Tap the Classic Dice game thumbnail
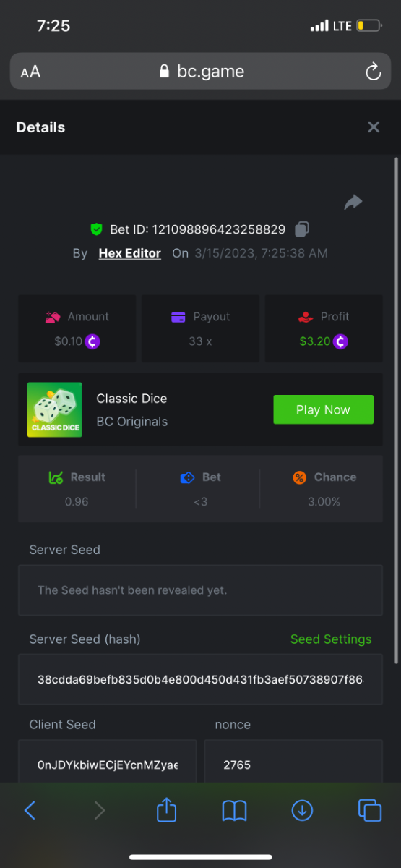The height and width of the screenshot is (868, 401). click(55, 409)
